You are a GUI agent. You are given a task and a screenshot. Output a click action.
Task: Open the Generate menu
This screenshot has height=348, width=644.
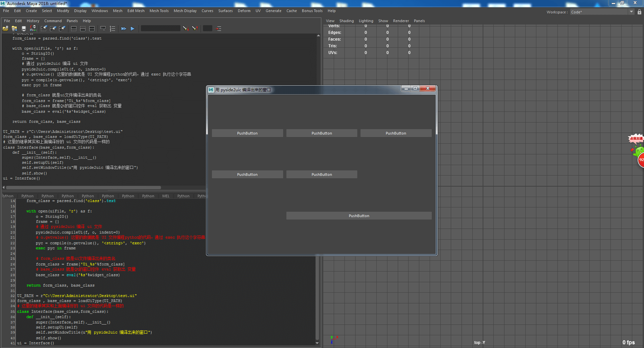click(x=273, y=11)
